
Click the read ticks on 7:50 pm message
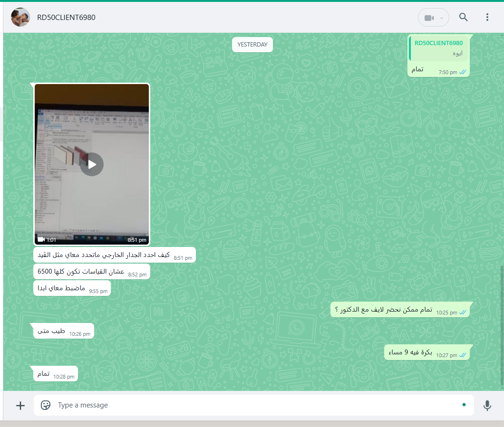463,72
